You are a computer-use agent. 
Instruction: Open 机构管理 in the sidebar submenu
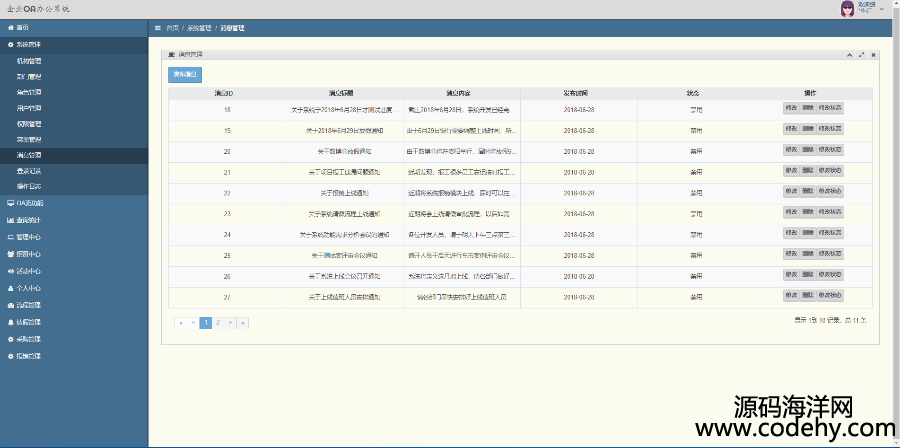[74, 61]
